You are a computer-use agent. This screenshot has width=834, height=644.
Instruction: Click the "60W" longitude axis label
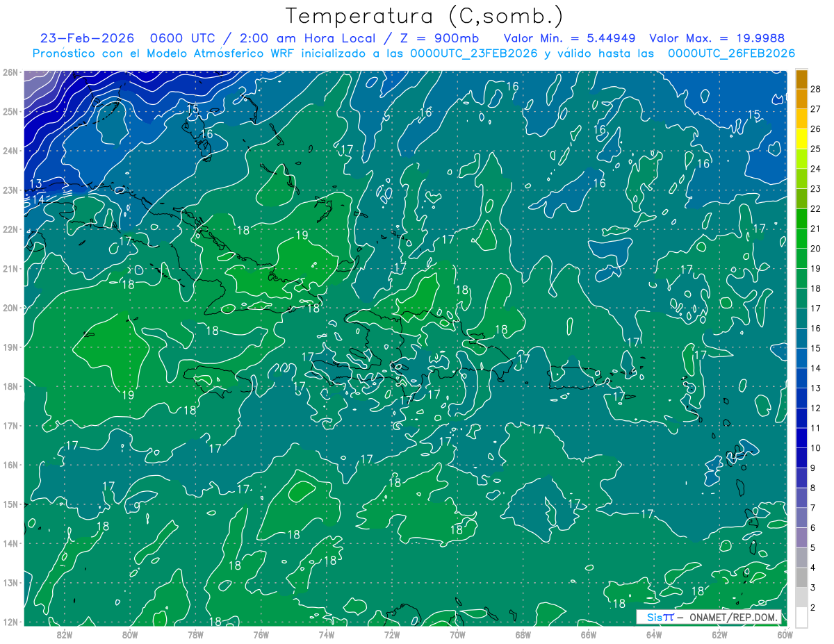click(x=785, y=634)
